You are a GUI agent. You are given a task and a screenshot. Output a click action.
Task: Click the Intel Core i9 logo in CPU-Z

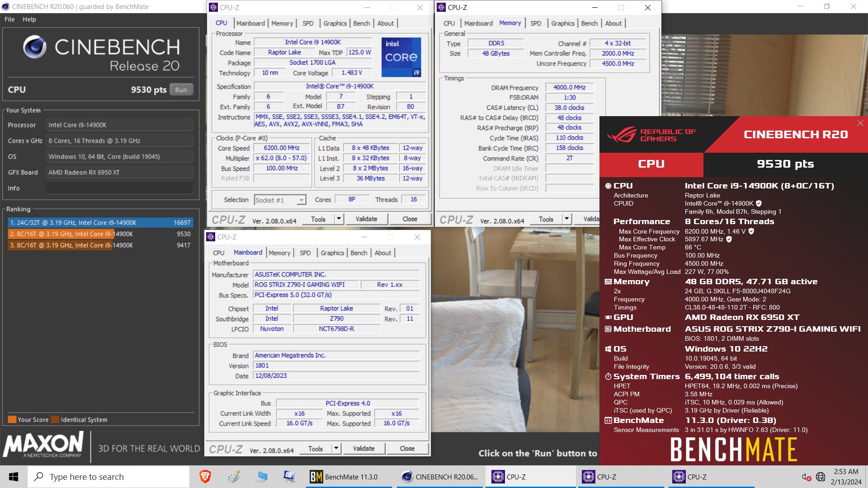401,57
